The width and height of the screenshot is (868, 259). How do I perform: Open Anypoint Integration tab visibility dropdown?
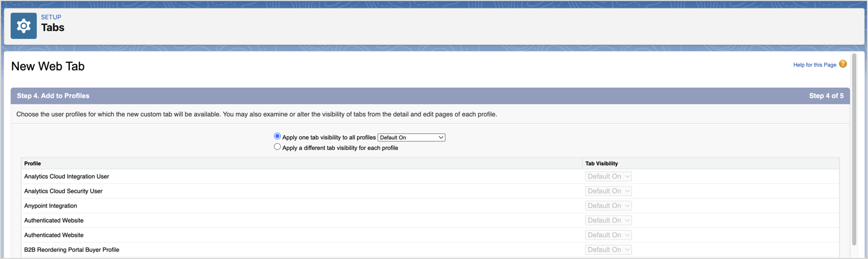coord(608,205)
